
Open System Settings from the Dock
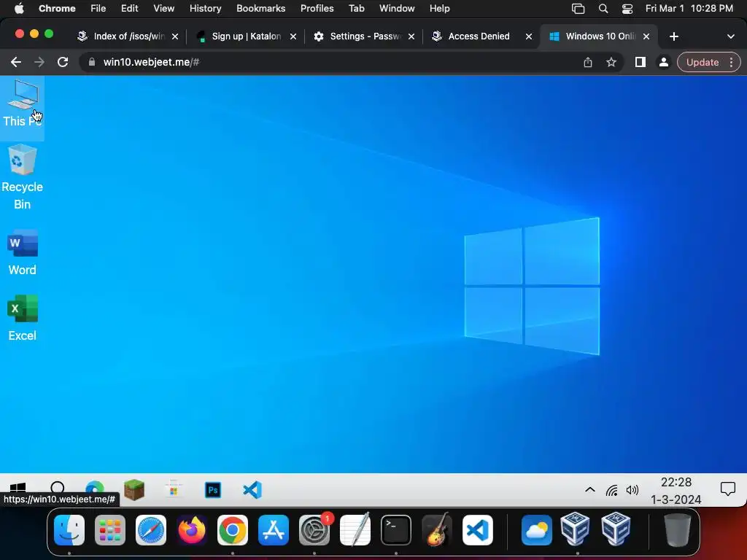pos(314,530)
